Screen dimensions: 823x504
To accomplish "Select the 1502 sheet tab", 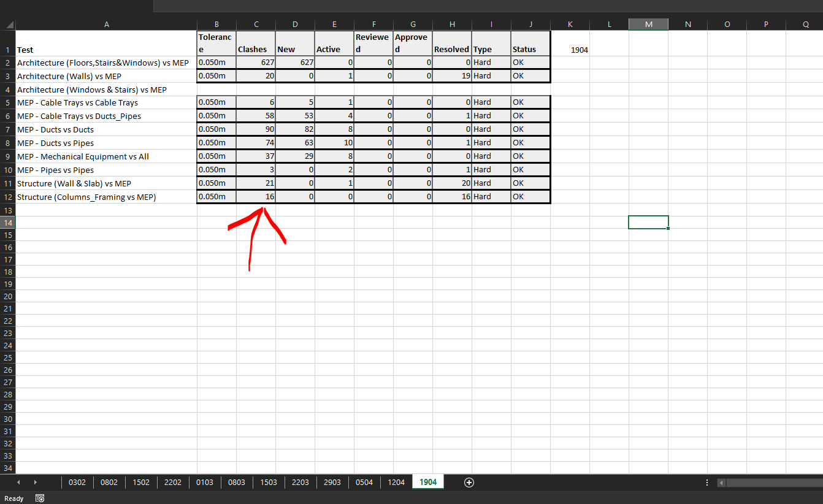I will click(141, 483).
